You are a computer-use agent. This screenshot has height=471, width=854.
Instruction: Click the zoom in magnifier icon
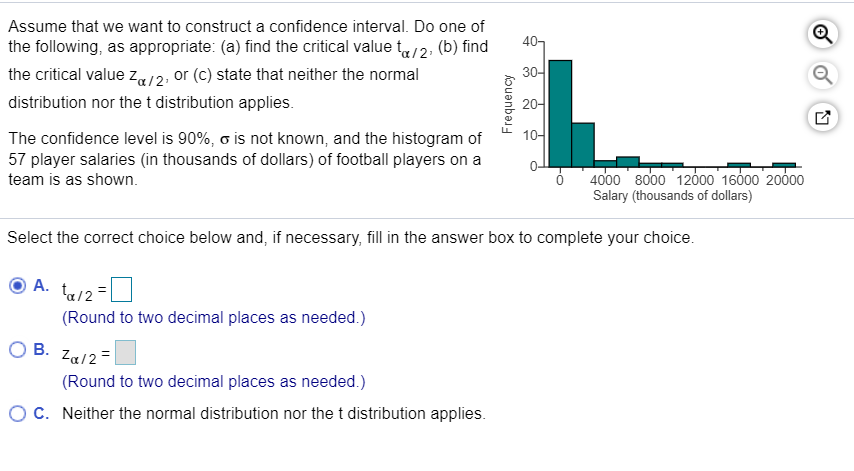tap(822, 34)
